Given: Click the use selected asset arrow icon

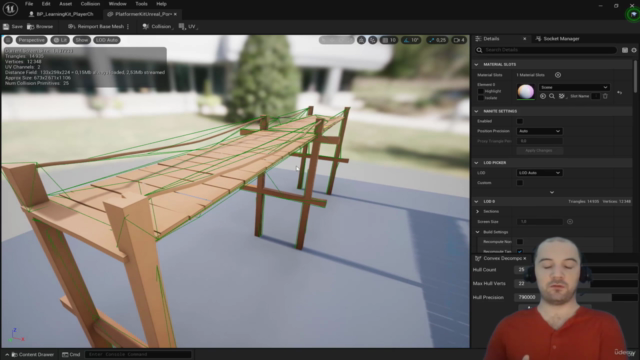Looking at the screenshot, I should [x=543, y=96].
